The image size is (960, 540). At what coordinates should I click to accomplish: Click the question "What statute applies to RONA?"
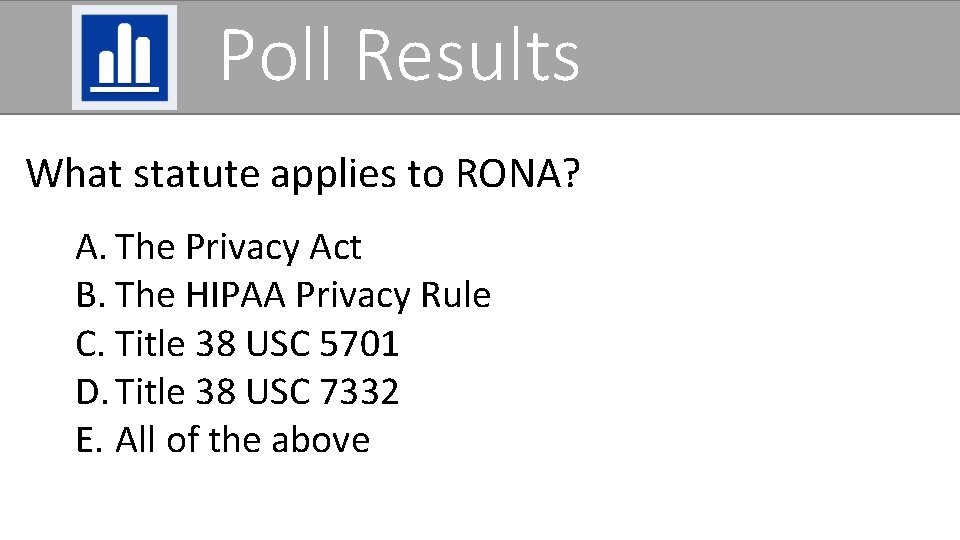(x=302, y=173)
